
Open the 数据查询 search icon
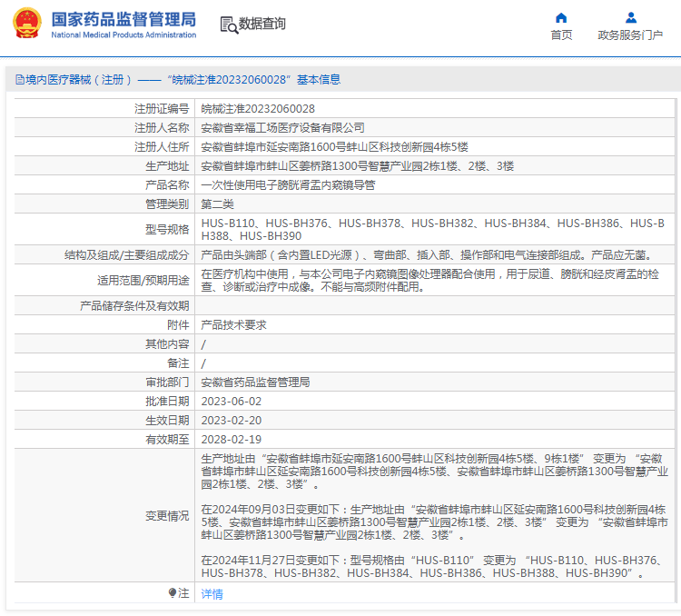[229, 25]
